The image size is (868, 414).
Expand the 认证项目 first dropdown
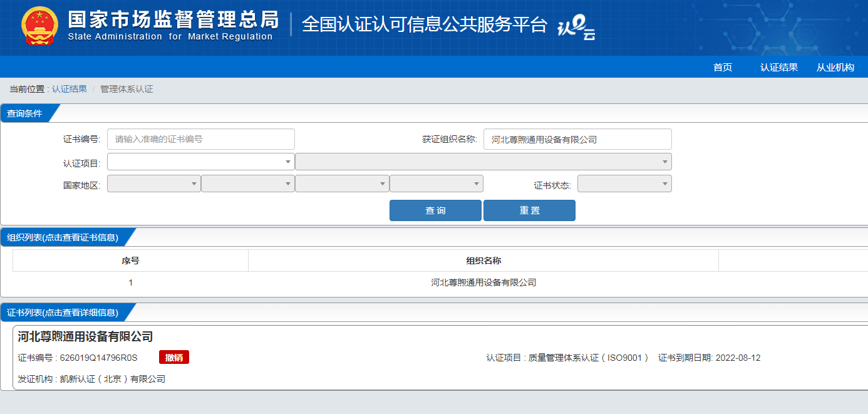coord(201,162)
